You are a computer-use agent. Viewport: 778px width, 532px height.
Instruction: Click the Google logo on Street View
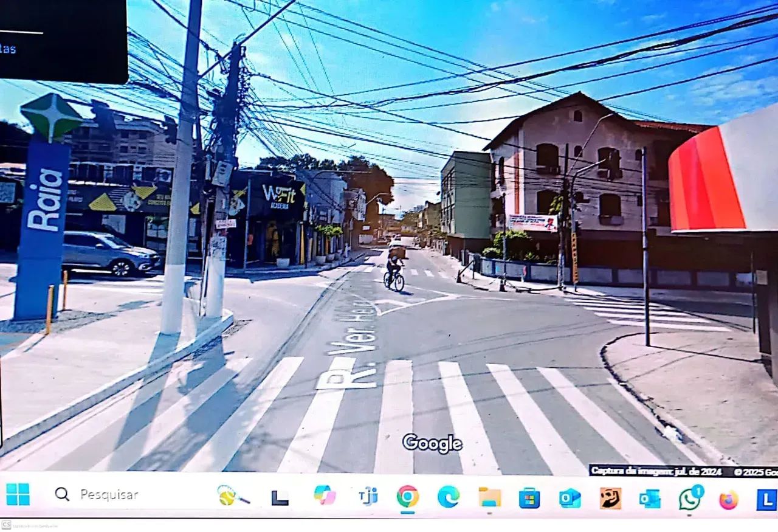point(432,443)
